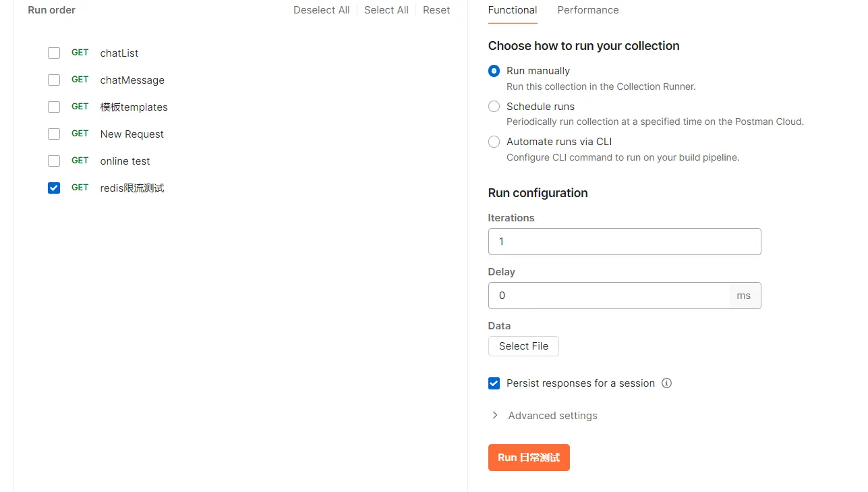The height and width of the screenshot is (492, 868).
Task: Click the info icon beside Persist responses
Action: coord(666,383)
